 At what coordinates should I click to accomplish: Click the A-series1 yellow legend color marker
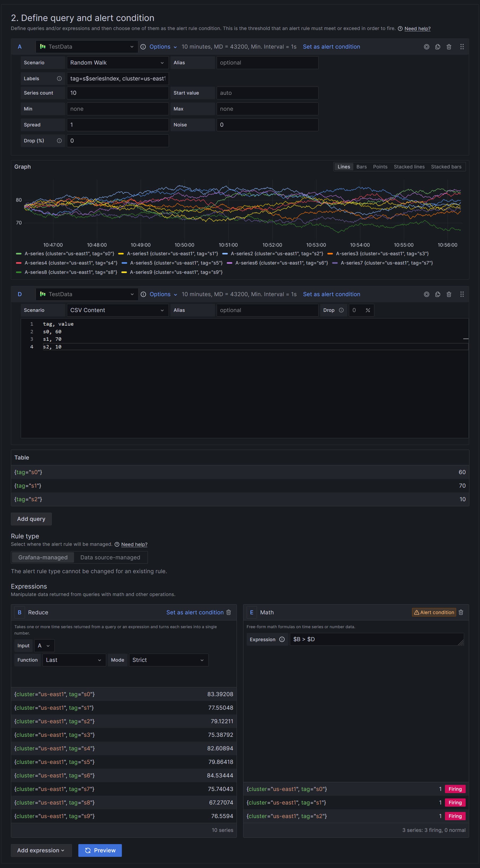pyautogui.click(x=121, y=254)
